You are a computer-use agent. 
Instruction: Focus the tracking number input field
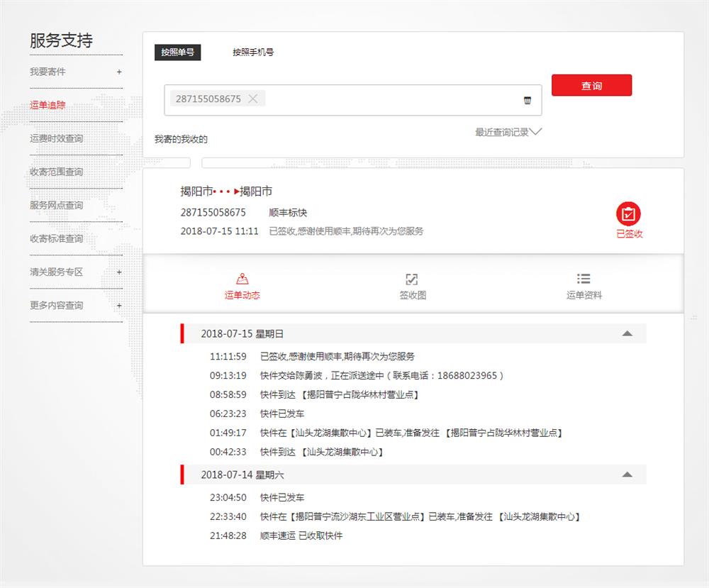352,100
